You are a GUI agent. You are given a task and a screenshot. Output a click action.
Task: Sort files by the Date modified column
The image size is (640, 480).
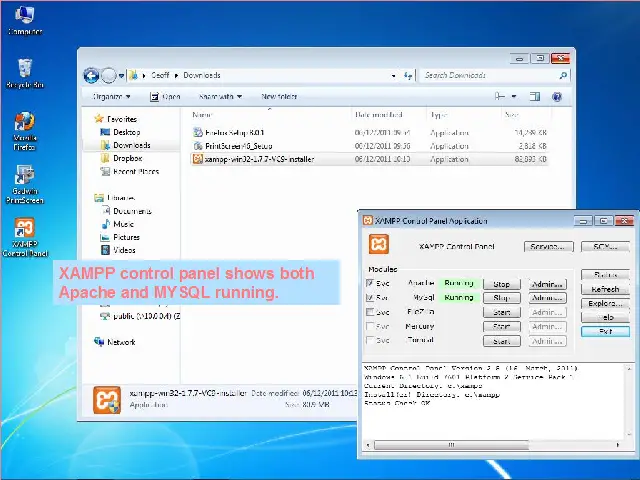389,115
